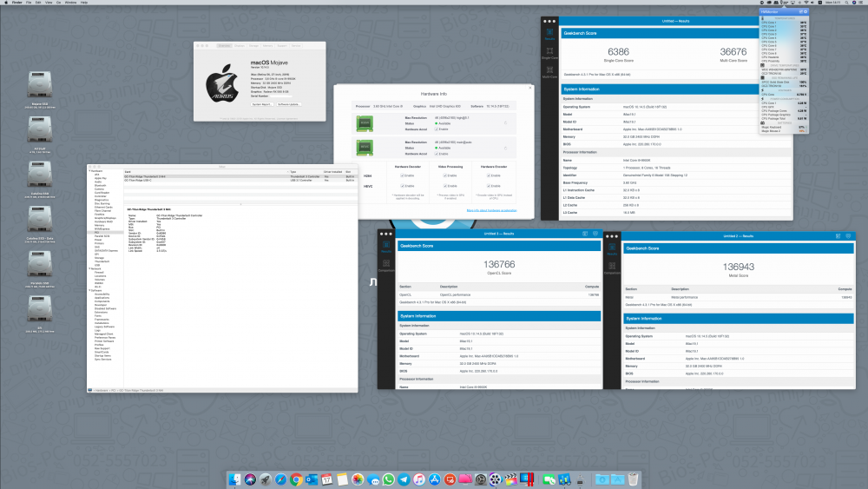Click Software Update button

coord(289,104)
